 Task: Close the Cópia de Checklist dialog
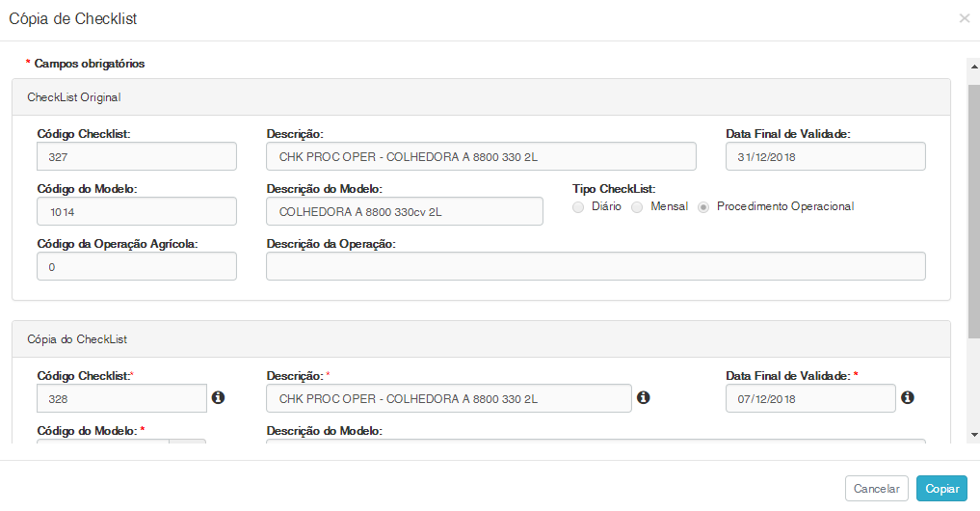click(964, 18)
